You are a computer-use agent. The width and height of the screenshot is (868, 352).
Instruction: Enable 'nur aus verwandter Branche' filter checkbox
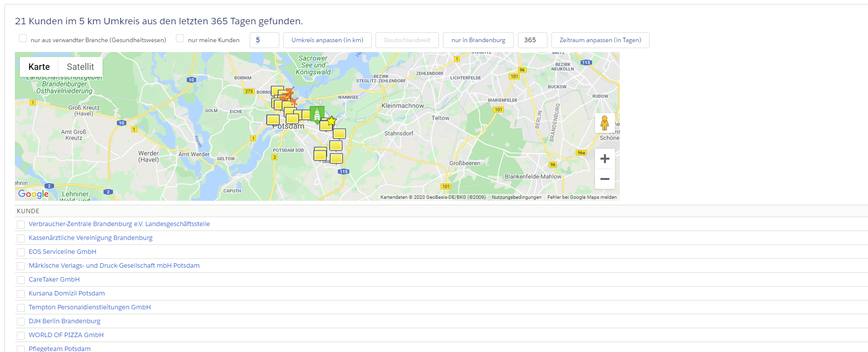23,38
